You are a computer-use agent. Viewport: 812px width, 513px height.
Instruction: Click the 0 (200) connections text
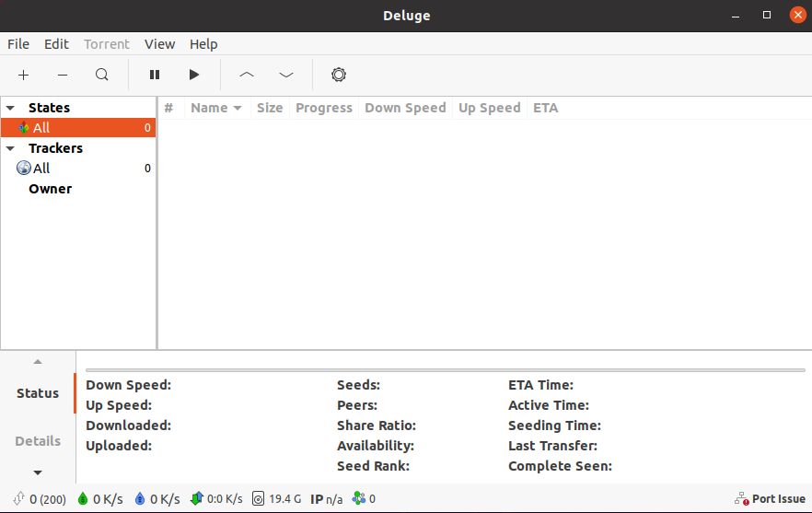coord(48,499)
